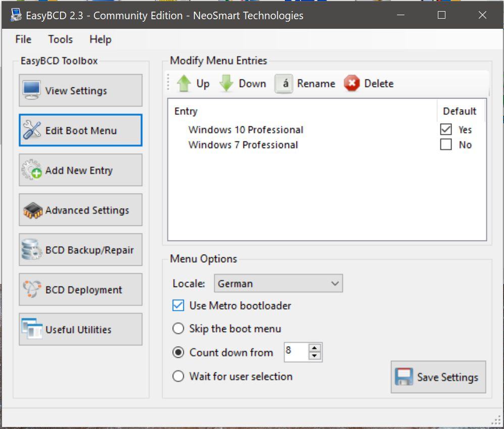Minimize the EasyBCD window
Image resolution: width=504 pixels, height=429 pixels.
click(x=400, y=15)
